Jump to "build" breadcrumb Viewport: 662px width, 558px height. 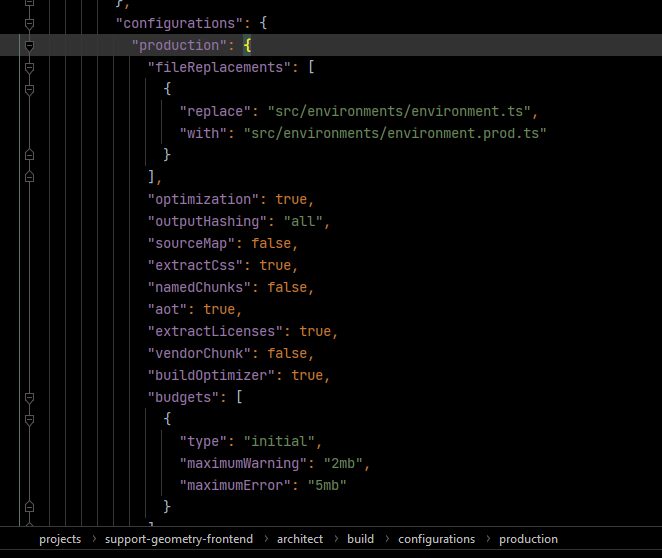coord(361,539)
